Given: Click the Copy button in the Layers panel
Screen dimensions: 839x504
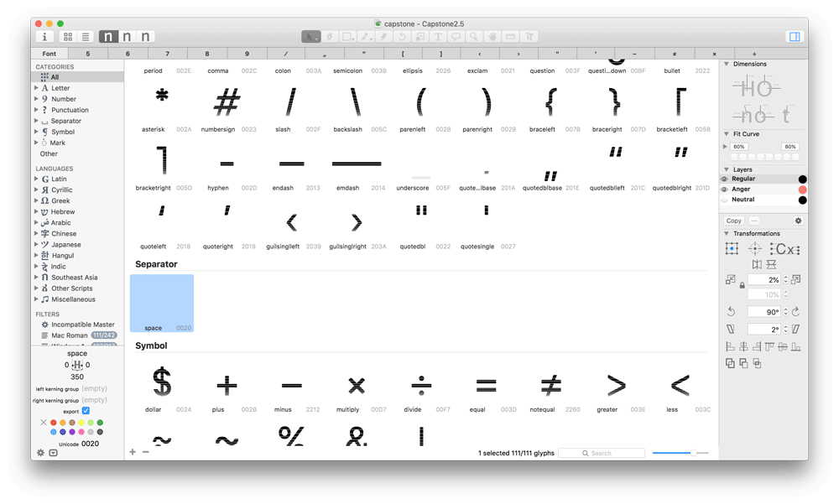Looking at the screenshot, I should point(733,220).
